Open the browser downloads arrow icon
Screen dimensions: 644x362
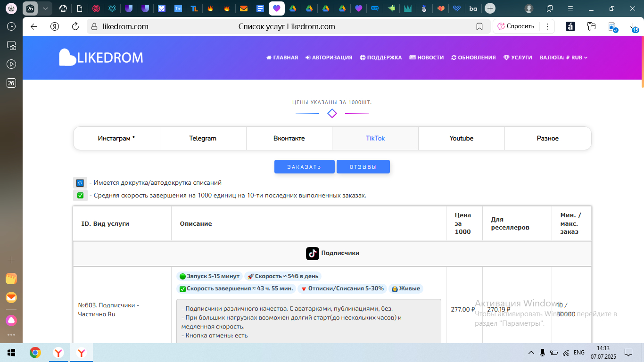pyautogui.click(x=634, y=27)
